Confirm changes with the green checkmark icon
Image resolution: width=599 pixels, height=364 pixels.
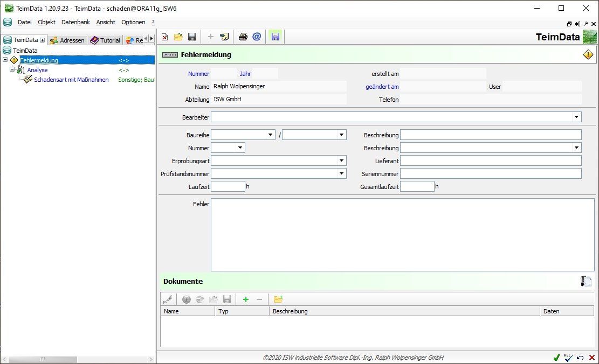(x=556, y=357)
